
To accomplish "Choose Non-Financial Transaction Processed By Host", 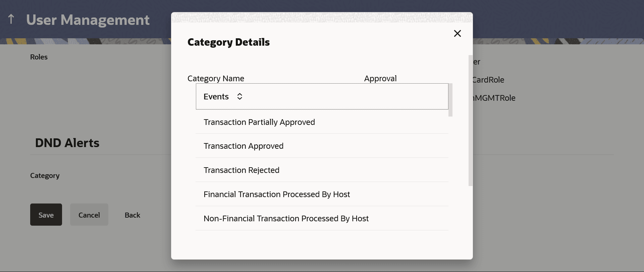I will [x=286, y=219].
